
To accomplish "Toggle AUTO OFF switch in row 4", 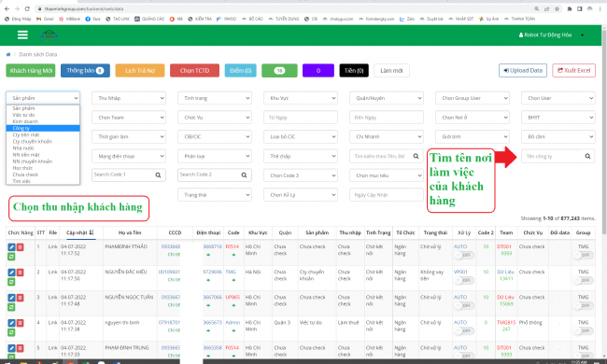I will (x=464, y=331).
